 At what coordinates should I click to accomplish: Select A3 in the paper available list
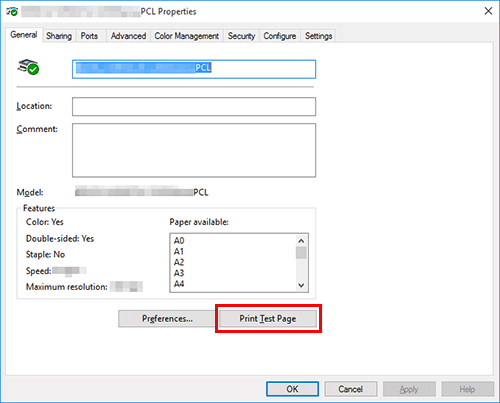[179, 273]
